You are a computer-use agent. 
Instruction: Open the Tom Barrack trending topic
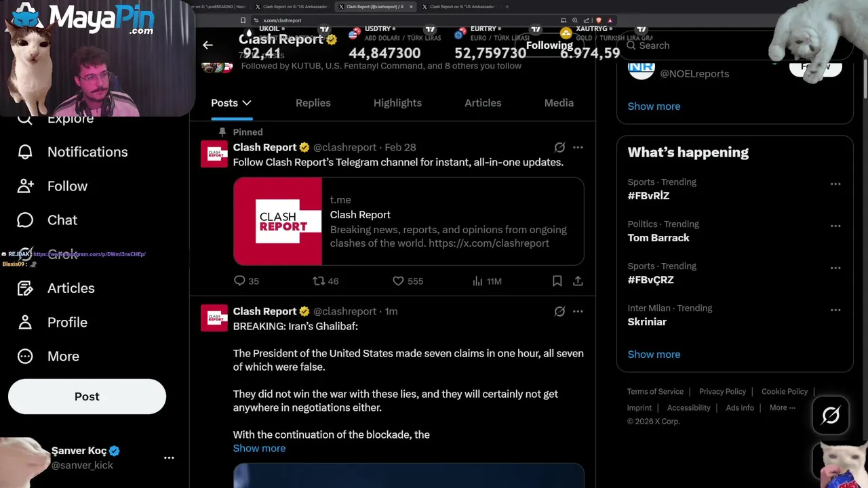tap(658, 238)
